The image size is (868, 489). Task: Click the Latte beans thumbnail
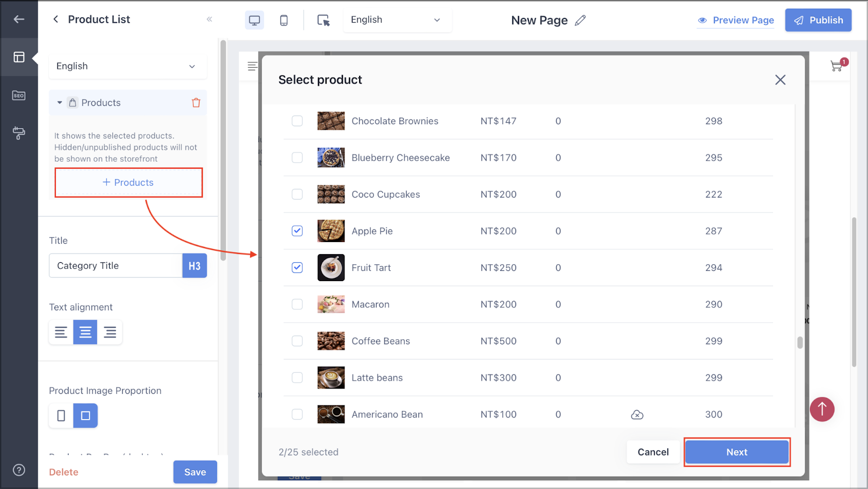click(331, 378)
